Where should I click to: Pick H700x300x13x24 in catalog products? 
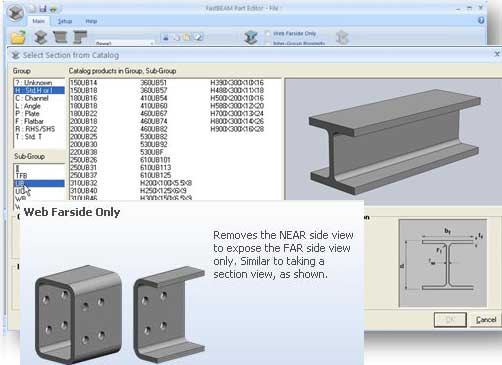click(x=237, y=114)
